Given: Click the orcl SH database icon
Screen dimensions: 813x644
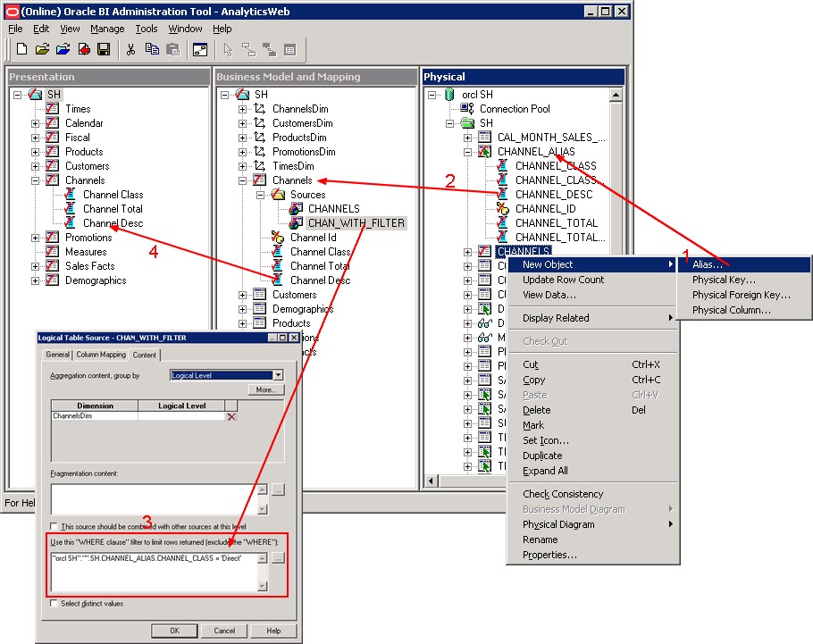Looking at the screenshot, I should coord(449,95).
